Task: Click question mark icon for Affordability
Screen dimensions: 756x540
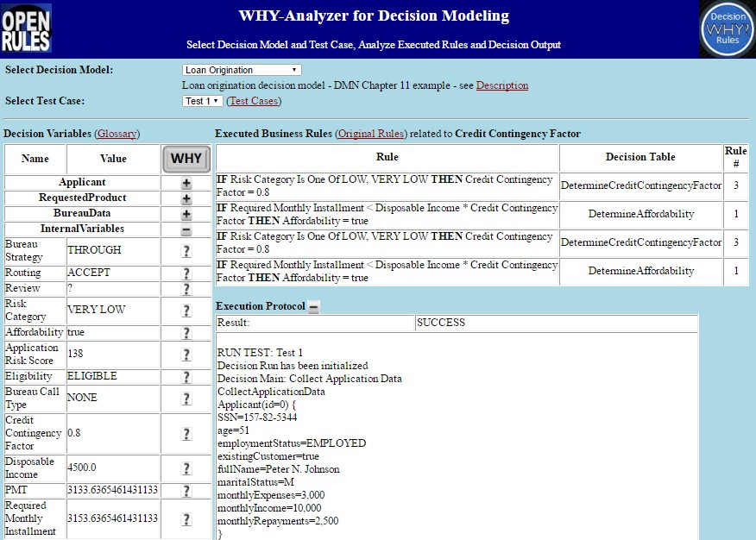Action: [x=186, y=333]
